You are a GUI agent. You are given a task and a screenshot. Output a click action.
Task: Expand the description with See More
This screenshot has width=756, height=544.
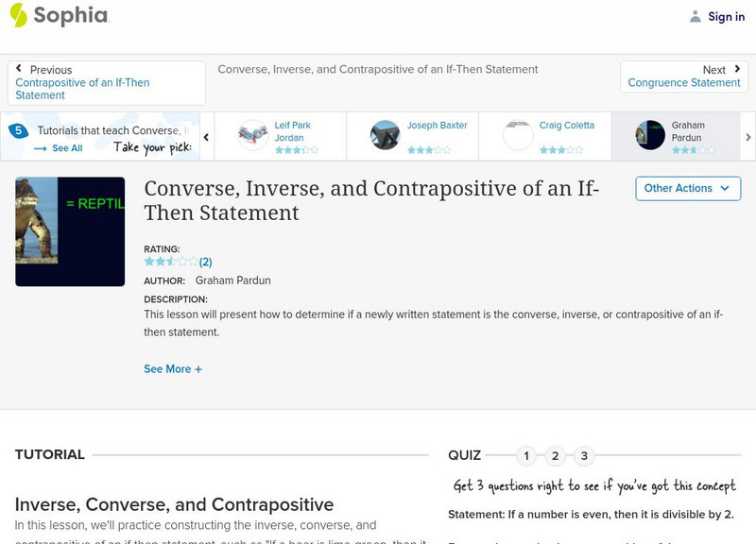173,368
